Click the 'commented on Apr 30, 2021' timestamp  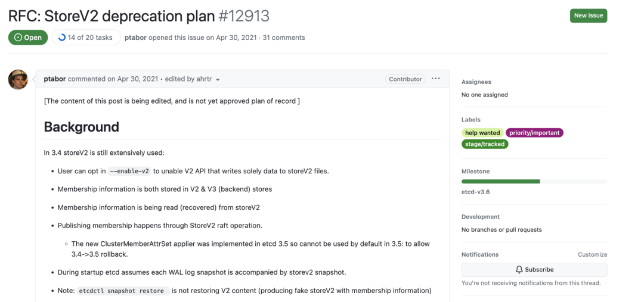click(x=113, y=79)
